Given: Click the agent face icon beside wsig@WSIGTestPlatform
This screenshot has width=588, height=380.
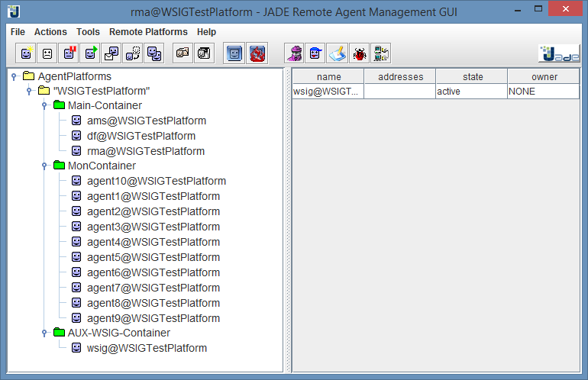Looking at the screenshot, I should tap(76, 348).
